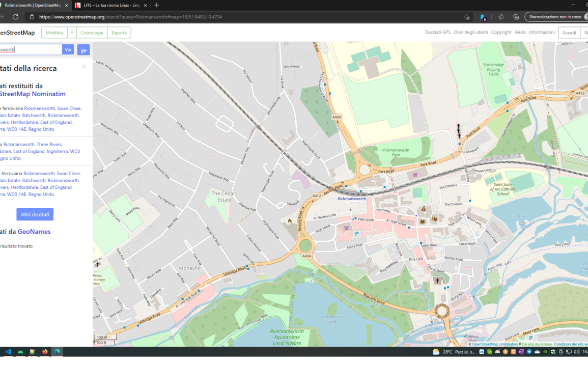Click the Accedi login button
588x392 pixels.
[x=569, y=33]
